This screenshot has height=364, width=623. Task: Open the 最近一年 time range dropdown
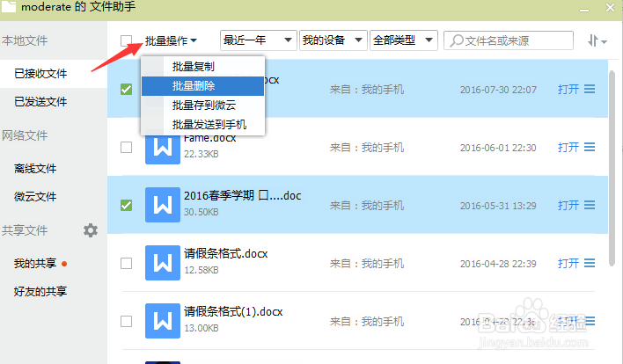tap(258, 40)
